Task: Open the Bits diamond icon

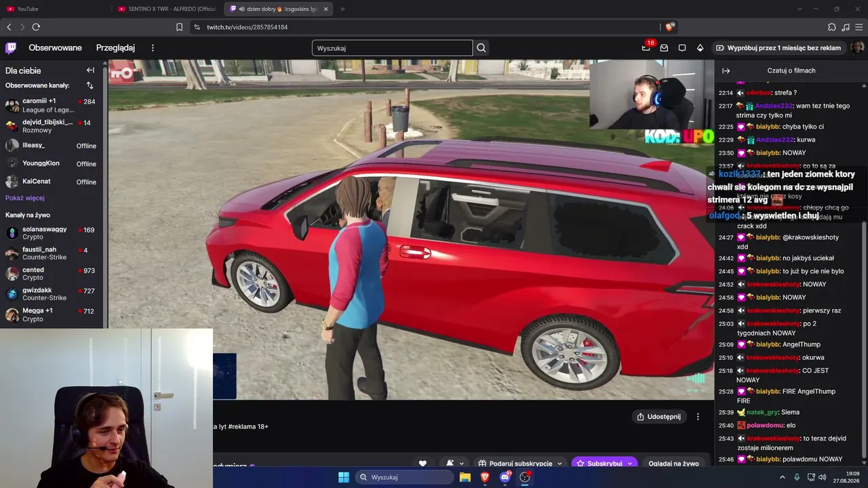Action: click(x=700, y=48)
